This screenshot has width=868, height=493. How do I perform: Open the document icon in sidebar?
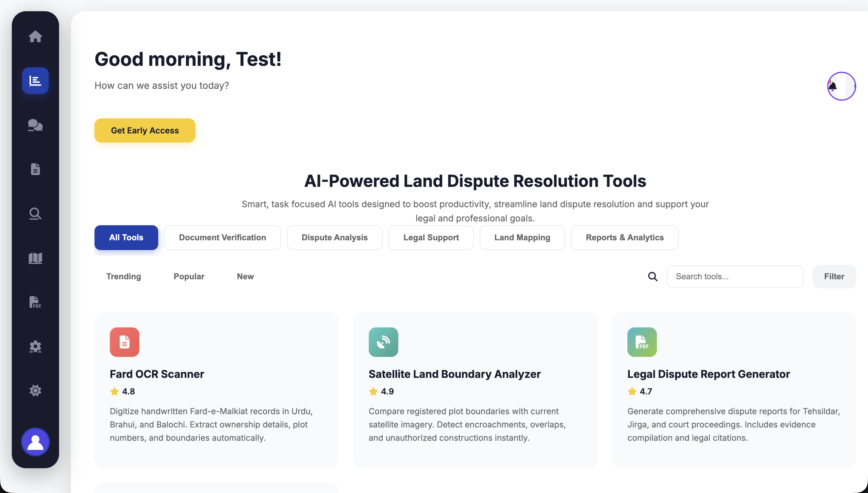coord(35,169)
